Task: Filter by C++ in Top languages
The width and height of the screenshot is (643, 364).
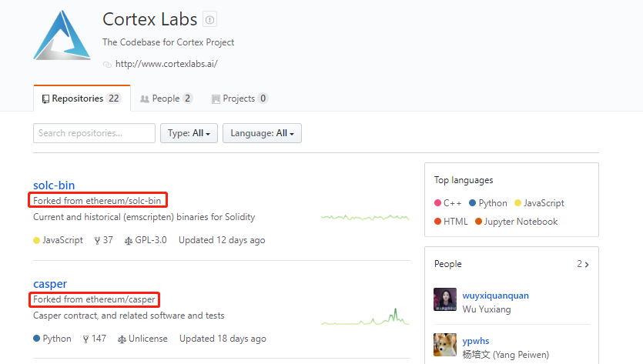Action: click(448, 203)
